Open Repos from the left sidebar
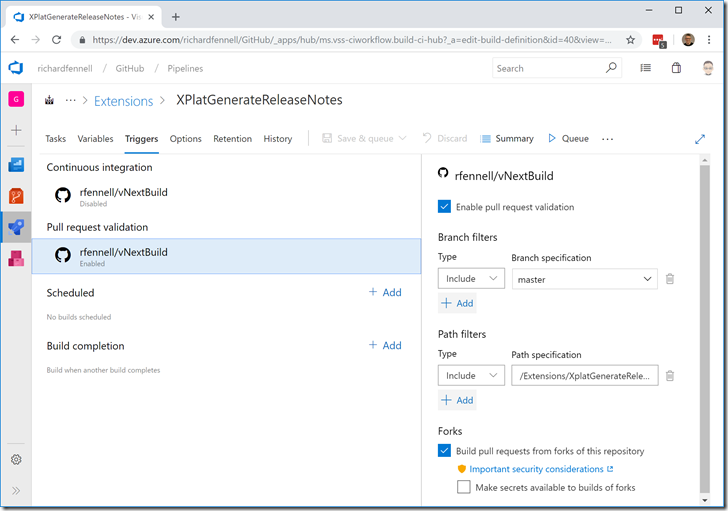This screenshot has height=511, width=728. pos(16,196)
